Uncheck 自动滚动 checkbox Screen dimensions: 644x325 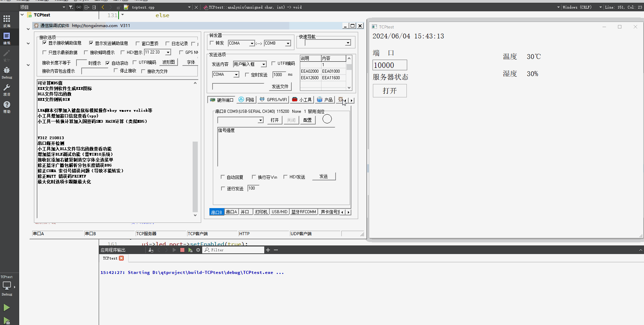108,63
